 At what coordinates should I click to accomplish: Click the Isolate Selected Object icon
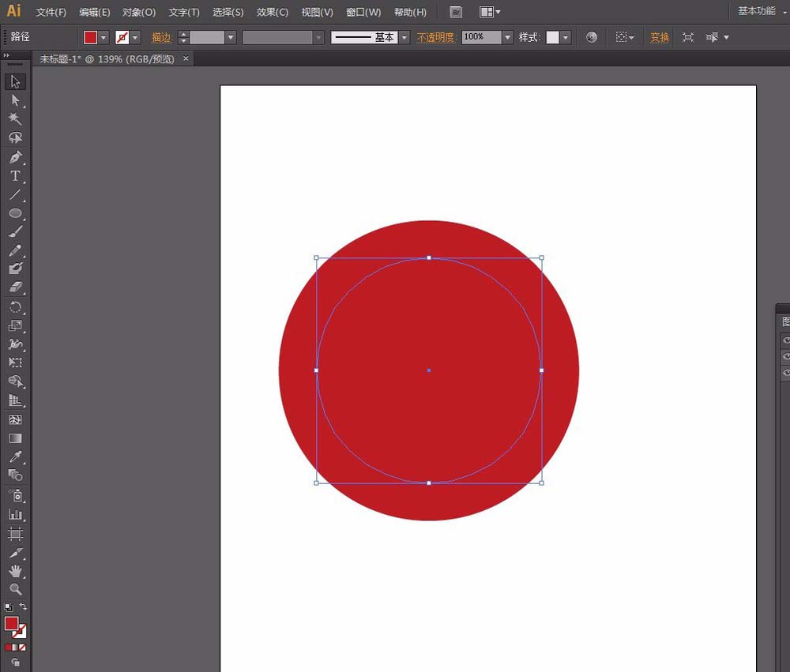(x=688, y=37)
